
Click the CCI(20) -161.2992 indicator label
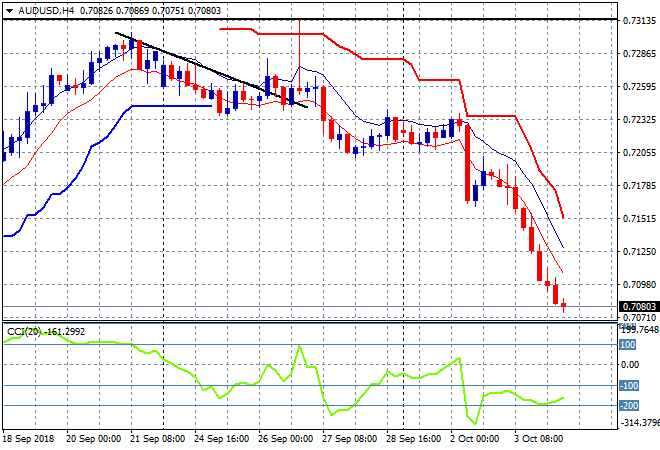46,332
